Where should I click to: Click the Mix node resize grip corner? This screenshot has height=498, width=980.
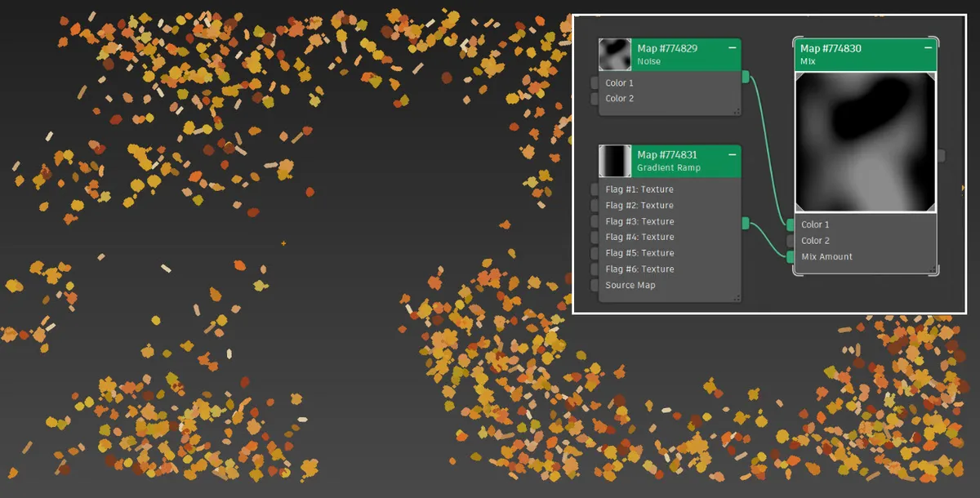[933, 269]
